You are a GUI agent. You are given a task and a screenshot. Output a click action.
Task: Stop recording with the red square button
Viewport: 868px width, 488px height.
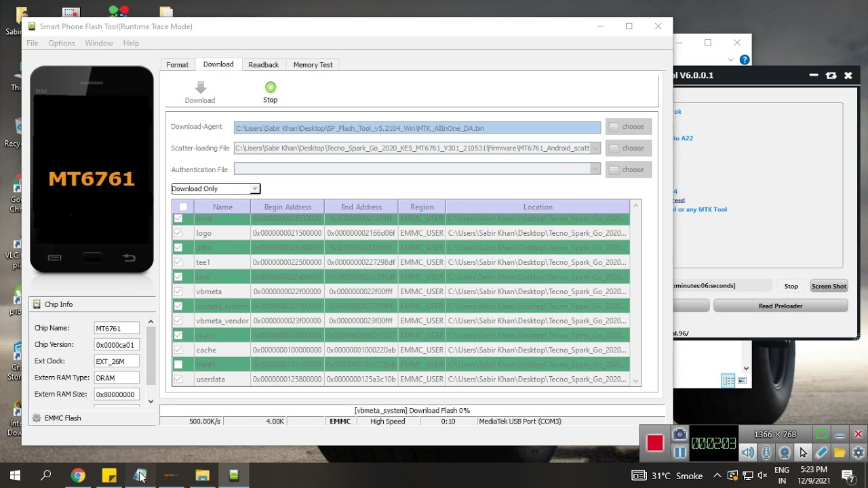pyautogui.click(x=654, y=443)
